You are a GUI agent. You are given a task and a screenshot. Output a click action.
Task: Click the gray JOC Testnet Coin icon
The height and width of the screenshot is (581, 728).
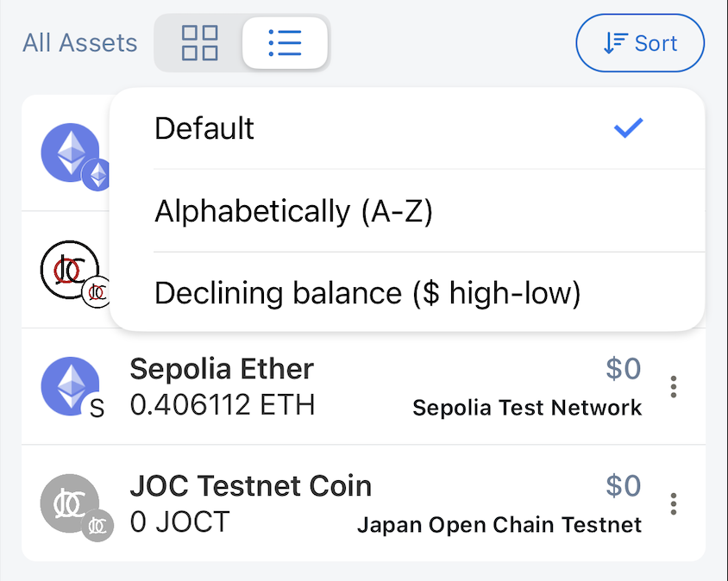tap(69, 502)
